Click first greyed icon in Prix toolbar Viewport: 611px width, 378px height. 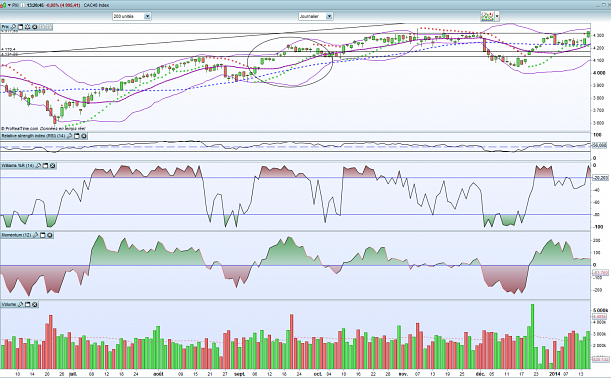[x=42, y=27]
